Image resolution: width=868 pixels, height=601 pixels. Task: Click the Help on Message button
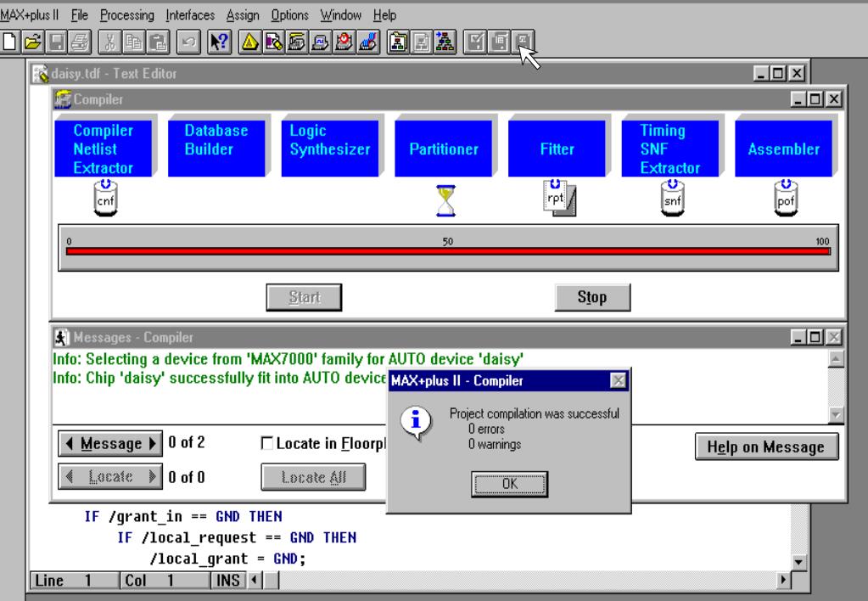[766, 447]
